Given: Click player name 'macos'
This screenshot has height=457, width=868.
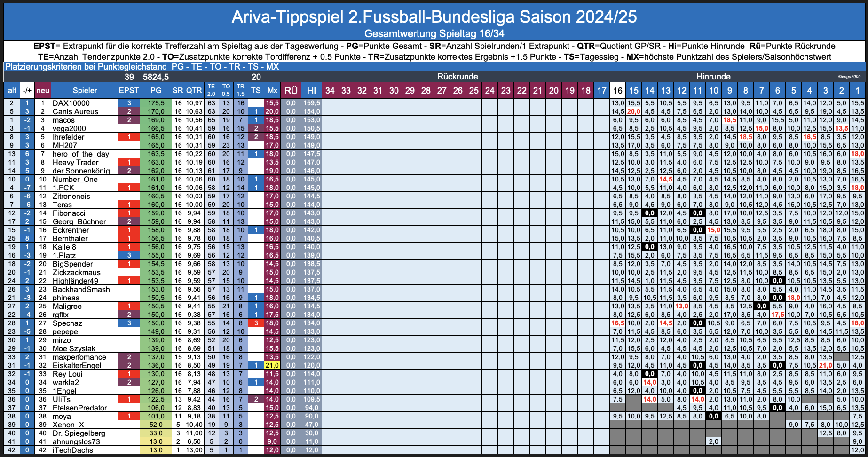Looking at the screenshot, I should [63, 120].
